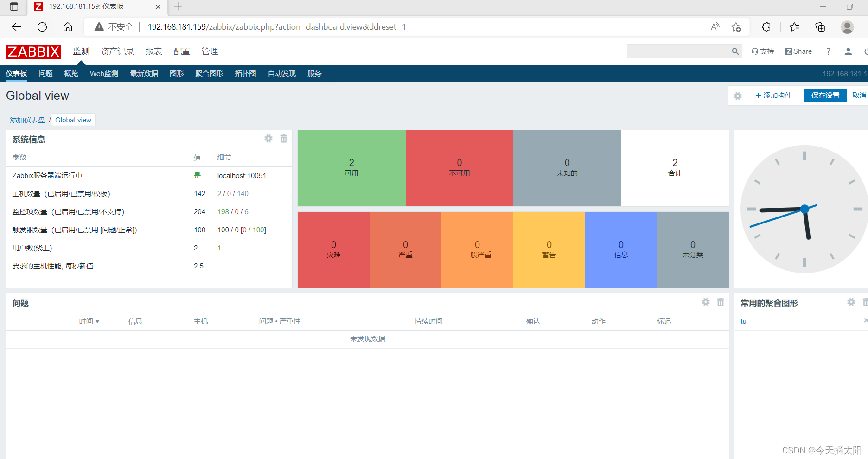The height and width of the screenshot is (459, 868).
Task: Click the green 可用 hosts tile
Action: click(x=351, y=168)
